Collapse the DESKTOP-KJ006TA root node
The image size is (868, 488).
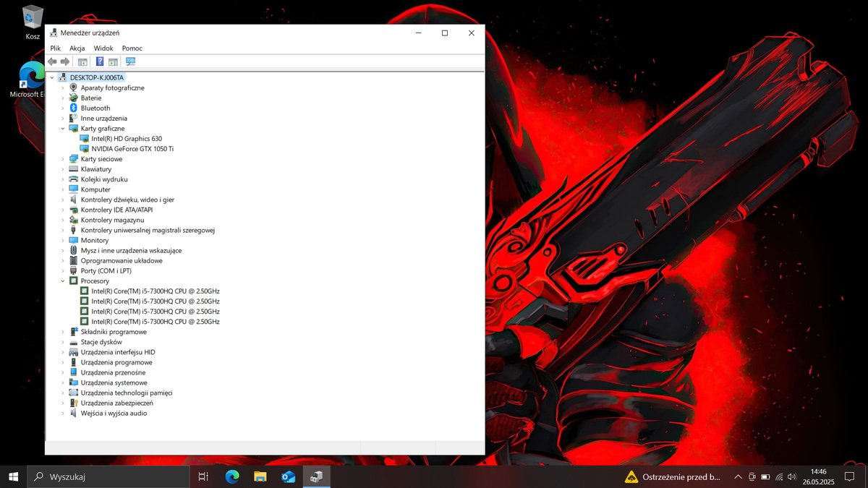[52, 77]
